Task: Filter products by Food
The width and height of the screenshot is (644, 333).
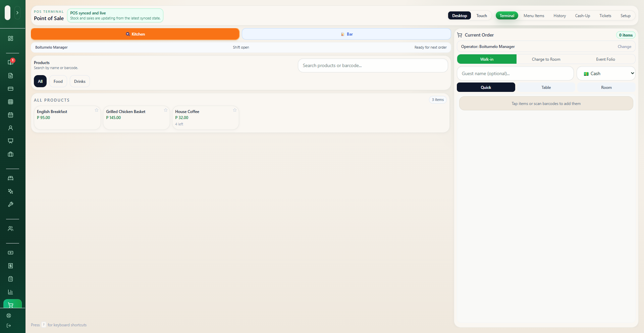Action: [x=58, y=81]
